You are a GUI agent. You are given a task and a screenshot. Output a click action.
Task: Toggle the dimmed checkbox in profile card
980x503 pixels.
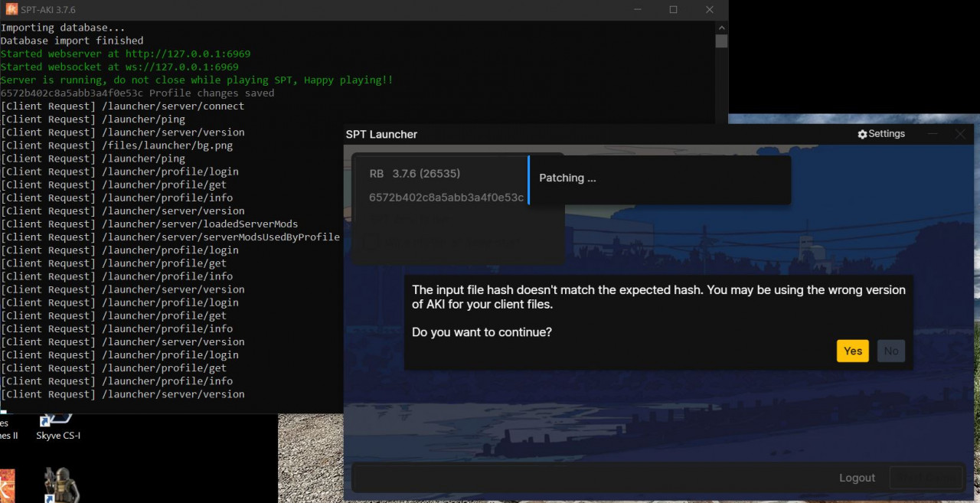coord(371,242)
